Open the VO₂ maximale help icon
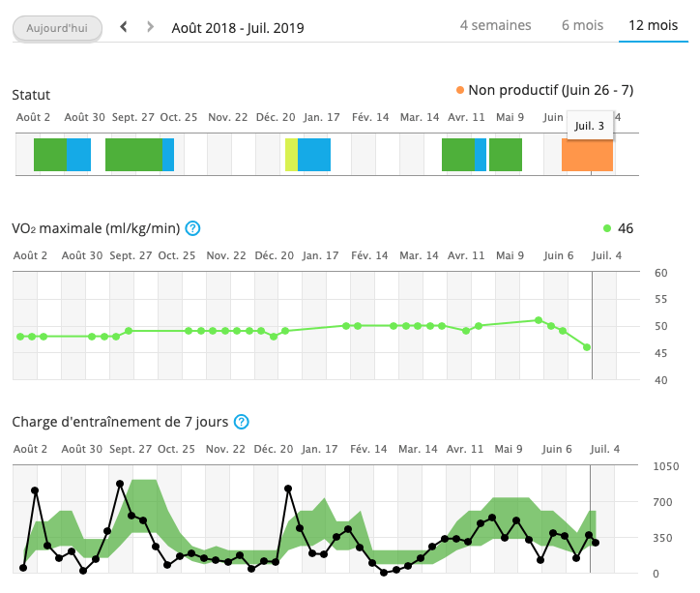The image size is (700, 593). 192,228
